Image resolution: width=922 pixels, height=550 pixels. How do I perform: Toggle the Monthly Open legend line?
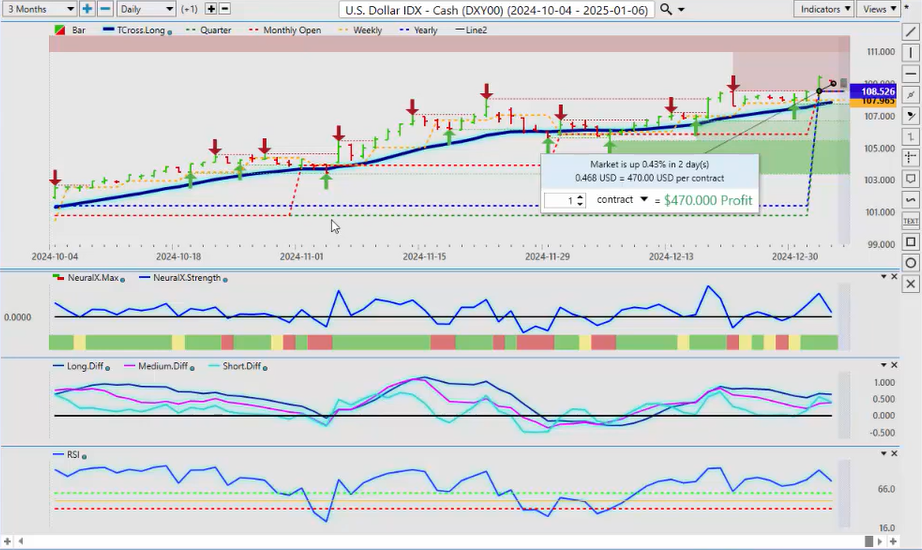point(290,30)
